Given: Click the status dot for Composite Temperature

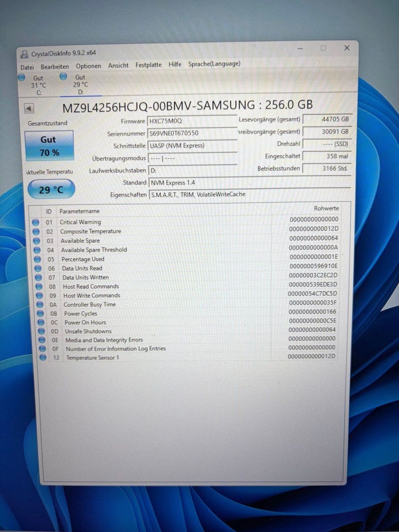Looking at the screenshot, I should coord(36,231).
